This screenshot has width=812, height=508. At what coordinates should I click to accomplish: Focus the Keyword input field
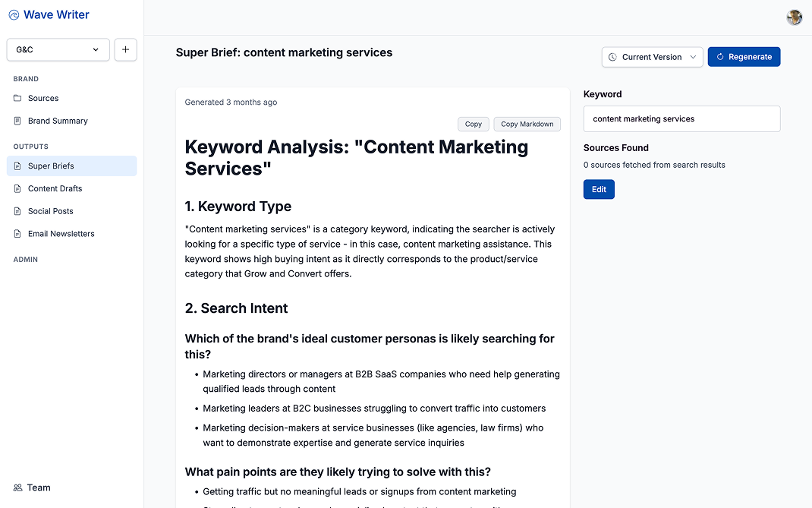coord(681,119)
